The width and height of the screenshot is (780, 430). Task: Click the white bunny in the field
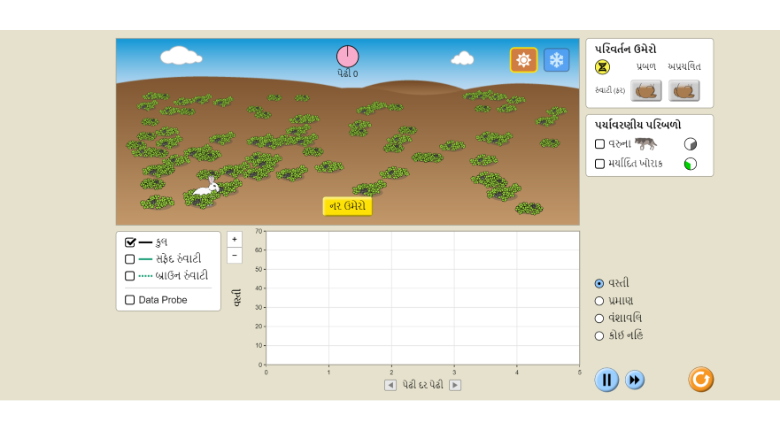coord(206,187)
